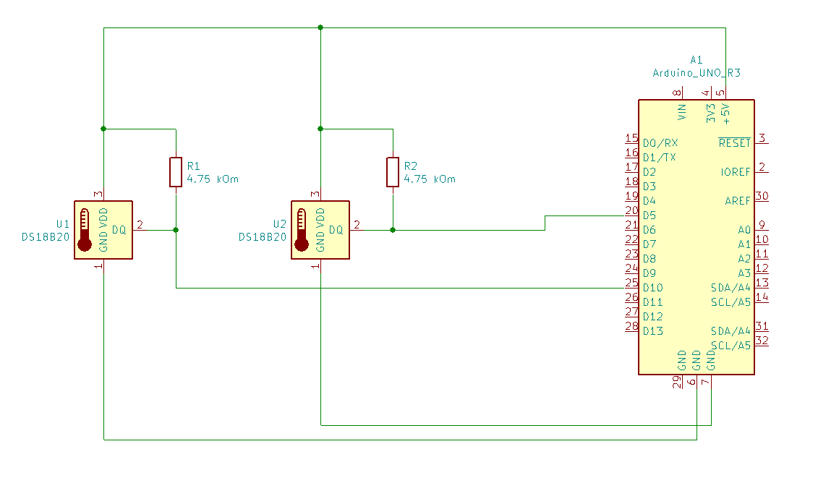
Task: Click the +5V pin number 5
Action: [x=720, y=93]
